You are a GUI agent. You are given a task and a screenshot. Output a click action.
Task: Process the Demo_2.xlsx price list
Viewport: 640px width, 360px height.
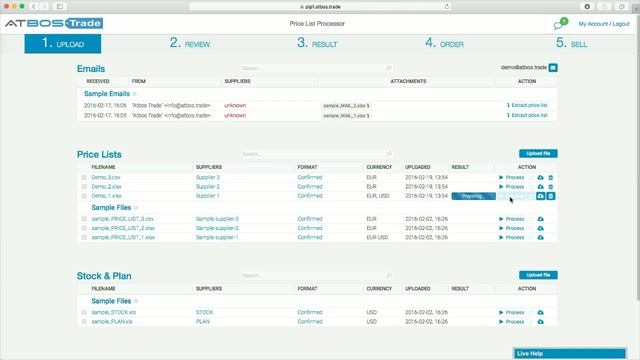tap(511, 187)
